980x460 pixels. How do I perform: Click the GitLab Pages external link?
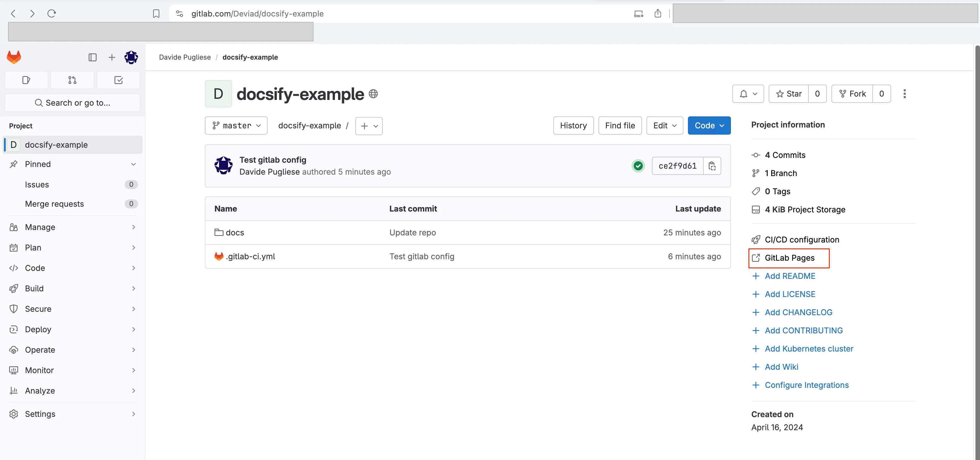tap(789, 258)
